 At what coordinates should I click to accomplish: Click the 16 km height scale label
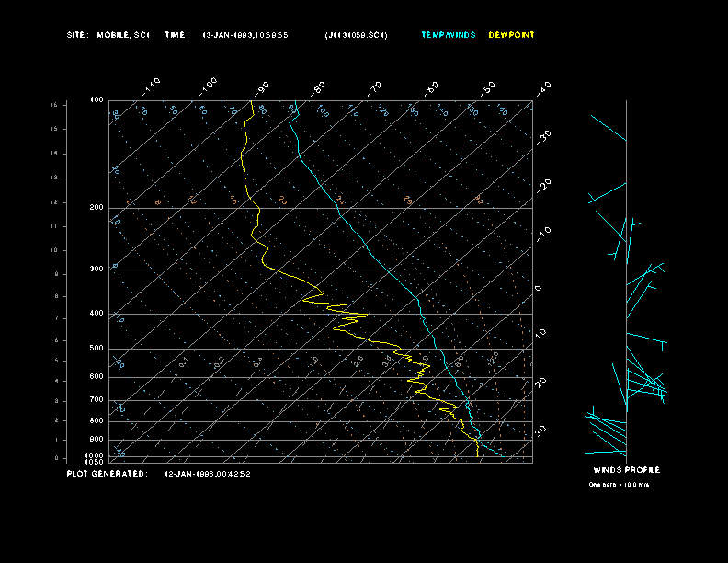point(54,105)
